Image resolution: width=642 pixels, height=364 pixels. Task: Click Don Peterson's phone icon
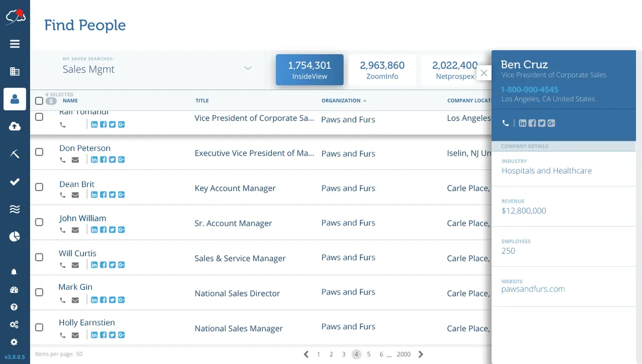tap(63, 160)
